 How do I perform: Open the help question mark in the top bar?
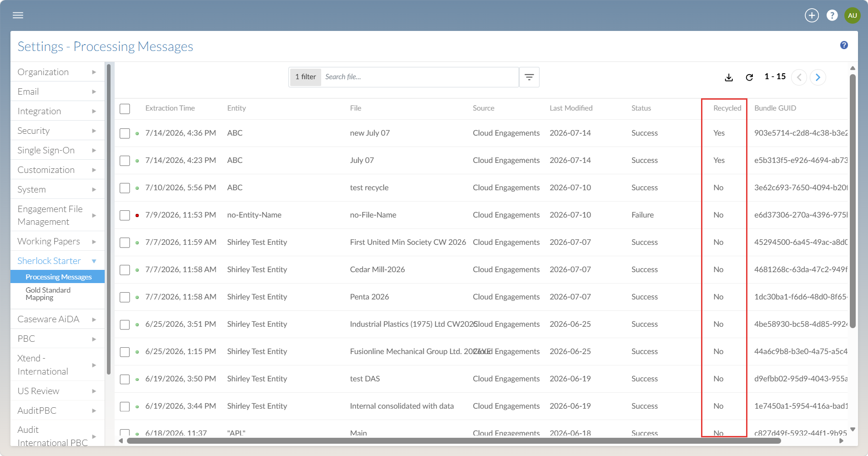832,15
